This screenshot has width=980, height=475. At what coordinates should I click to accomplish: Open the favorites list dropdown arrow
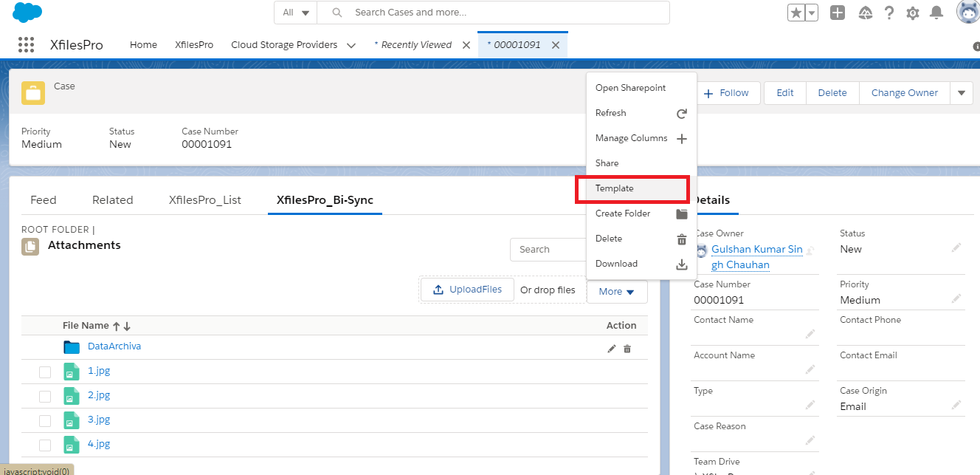pyautogui.click(x=812, y=13)
